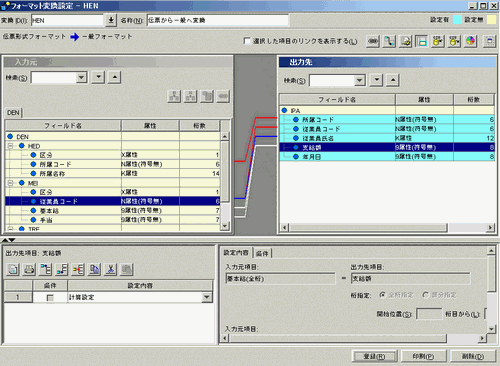Click the connector link line toolbar icon
The width and height of the screenshot is (500, 366).
(389, 41)
